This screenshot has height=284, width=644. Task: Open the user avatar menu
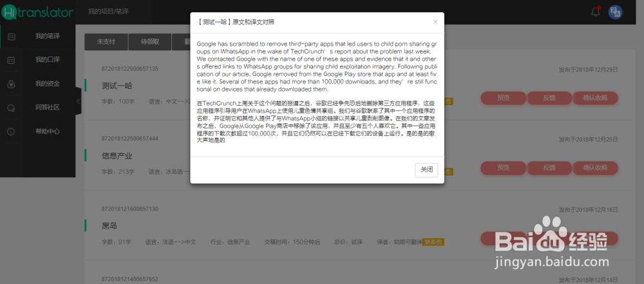click(x=615, y=12)
